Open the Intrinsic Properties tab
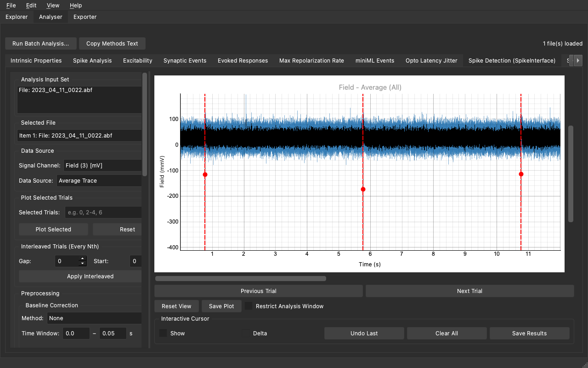 coord(36,61)
